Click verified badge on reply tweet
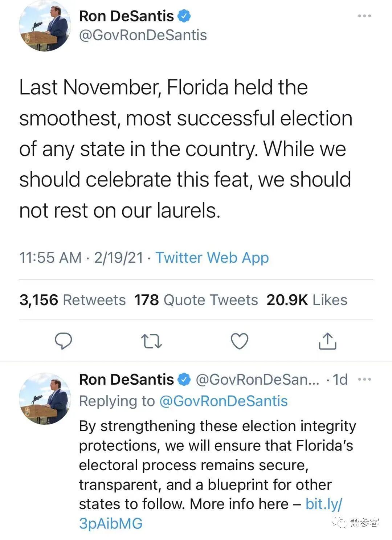392x540 pixels. 184,380
